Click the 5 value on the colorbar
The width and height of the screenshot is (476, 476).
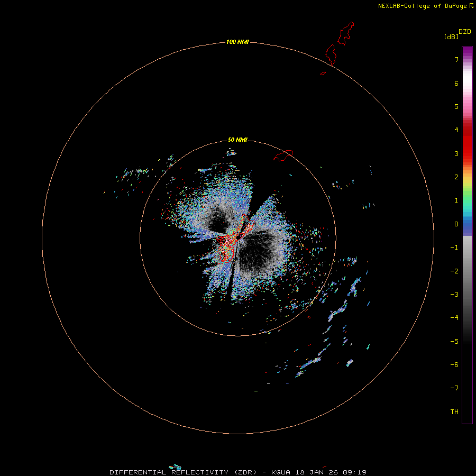456,106
